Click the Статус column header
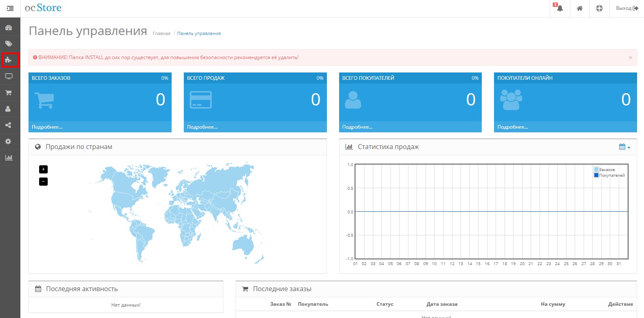 [385, 304]
